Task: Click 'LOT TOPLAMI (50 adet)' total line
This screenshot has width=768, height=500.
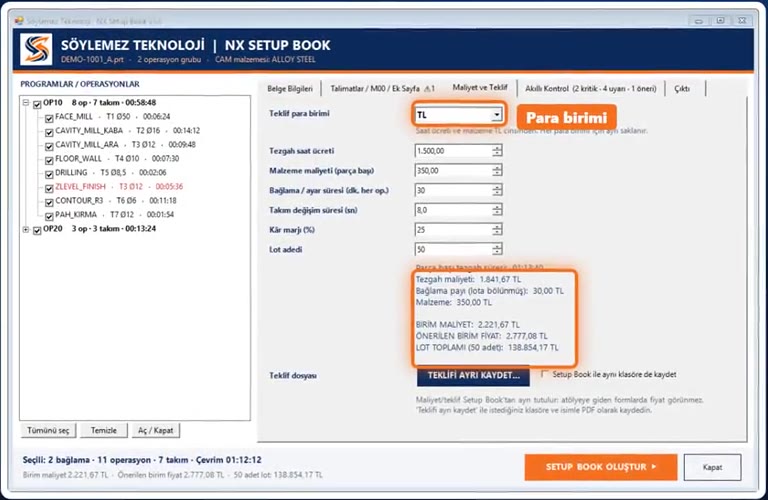Action: [487, 348]
